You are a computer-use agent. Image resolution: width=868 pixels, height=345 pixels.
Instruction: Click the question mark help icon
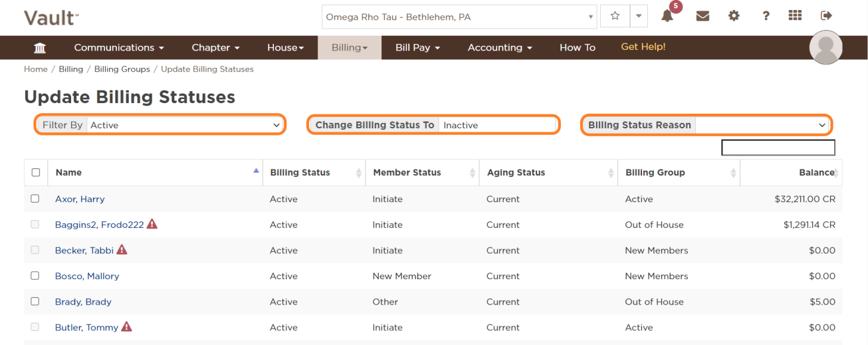[x=766, y=16]
